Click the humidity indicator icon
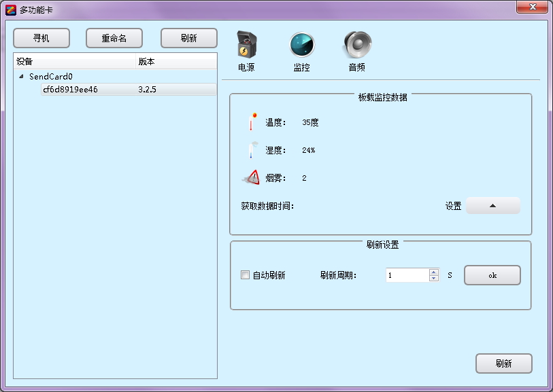This screenshot has height=392, width=553. (252, 150)
